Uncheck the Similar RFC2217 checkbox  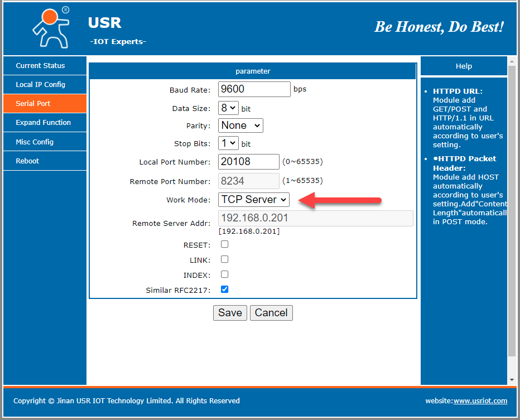[x=224, y=289]
